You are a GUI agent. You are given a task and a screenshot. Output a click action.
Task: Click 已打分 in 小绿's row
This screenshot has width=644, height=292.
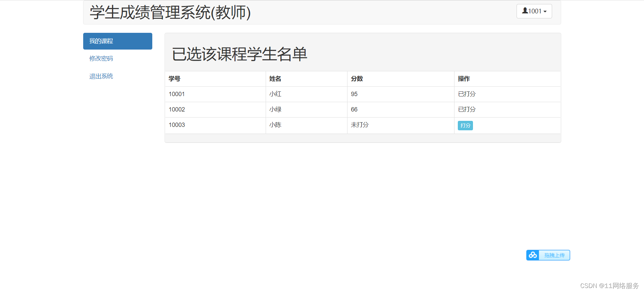click(x=467, y=109)
